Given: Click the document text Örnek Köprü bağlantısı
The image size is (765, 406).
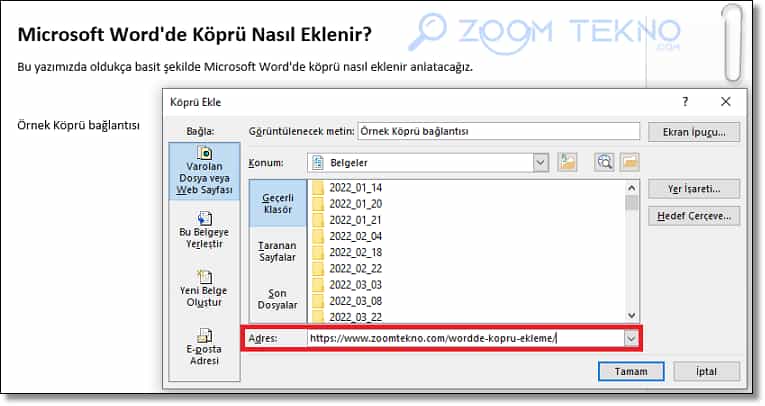Looking at the screenshot, I should tap(79, 125).
